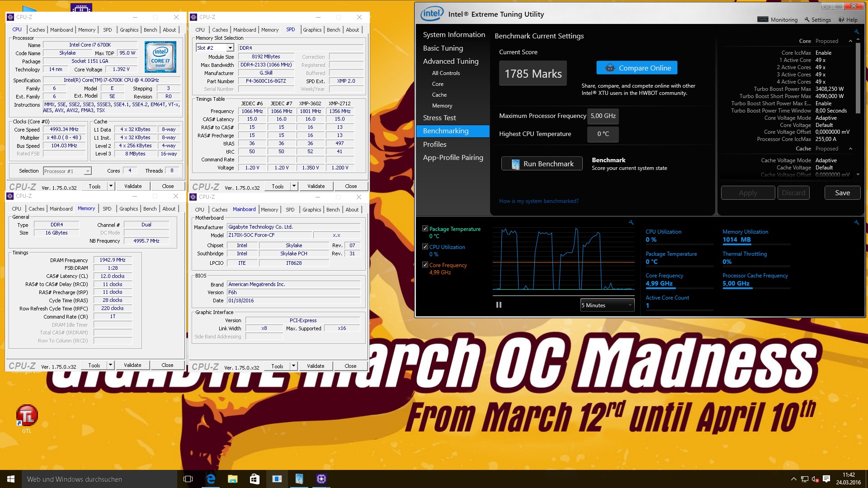The width and height of the screenshot is (868, 488).
Task: Click Maximum Processor Frequency 5,00 GHz value
Action: point(603,116)
